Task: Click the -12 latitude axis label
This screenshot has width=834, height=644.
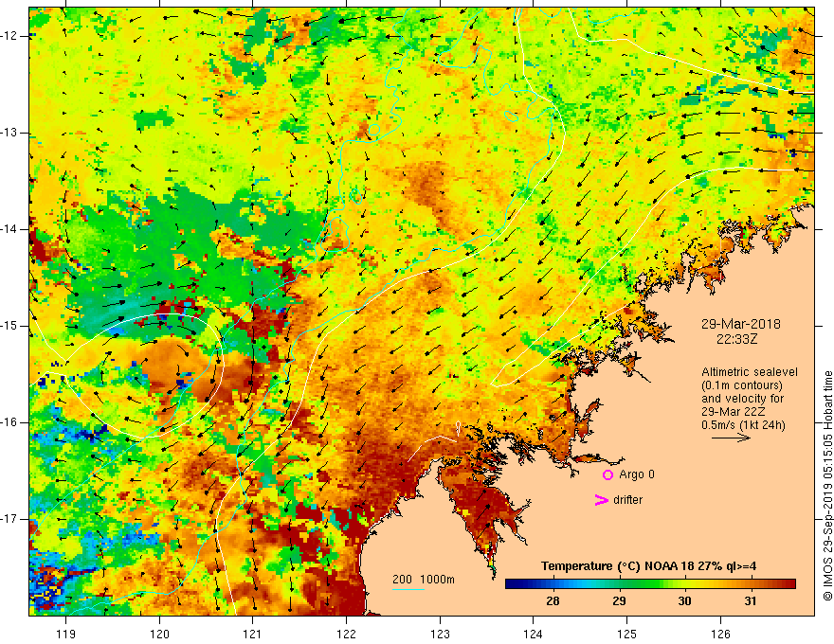Action: tap(10, 36)
